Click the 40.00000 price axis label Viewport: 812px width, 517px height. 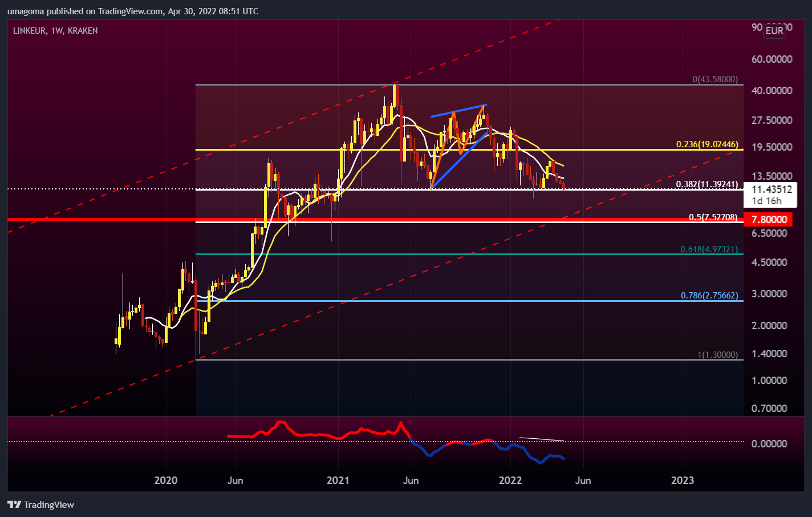point(772,91)
